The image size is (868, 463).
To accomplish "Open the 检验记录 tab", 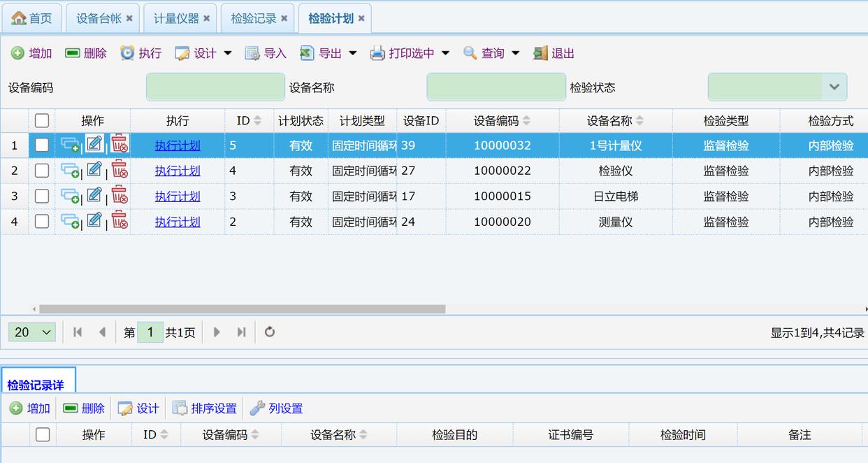I will point(253,18).
